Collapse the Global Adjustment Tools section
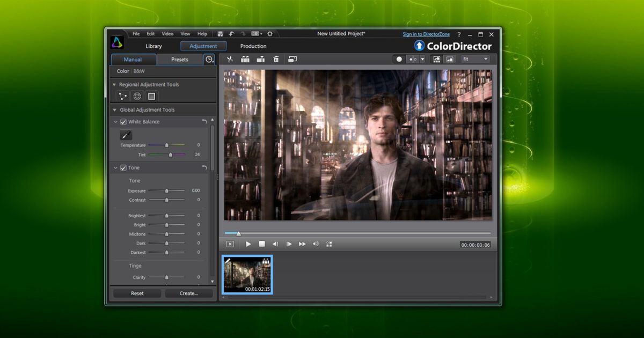This screenshot has height=338, width=644. point(114,109)
